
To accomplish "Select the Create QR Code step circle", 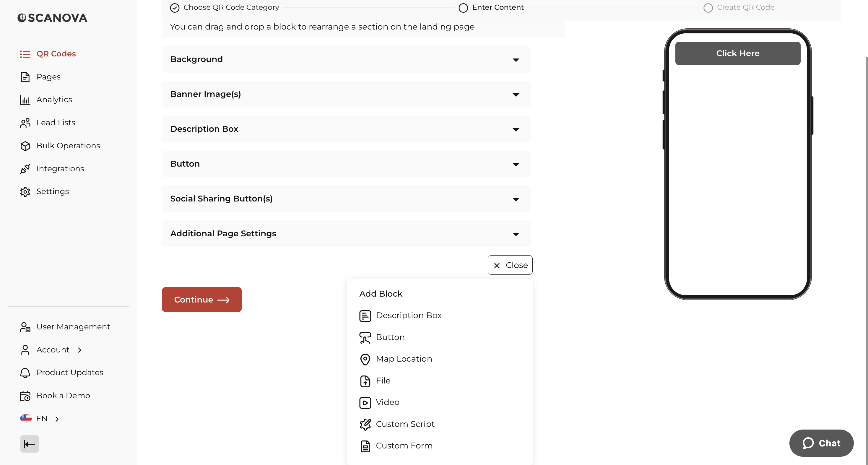I will pyautogui.click(x=708, y=8).
